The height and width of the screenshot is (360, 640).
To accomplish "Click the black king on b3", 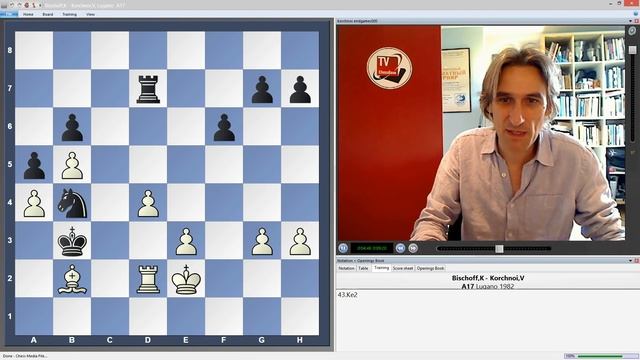I will coord(72,241).
